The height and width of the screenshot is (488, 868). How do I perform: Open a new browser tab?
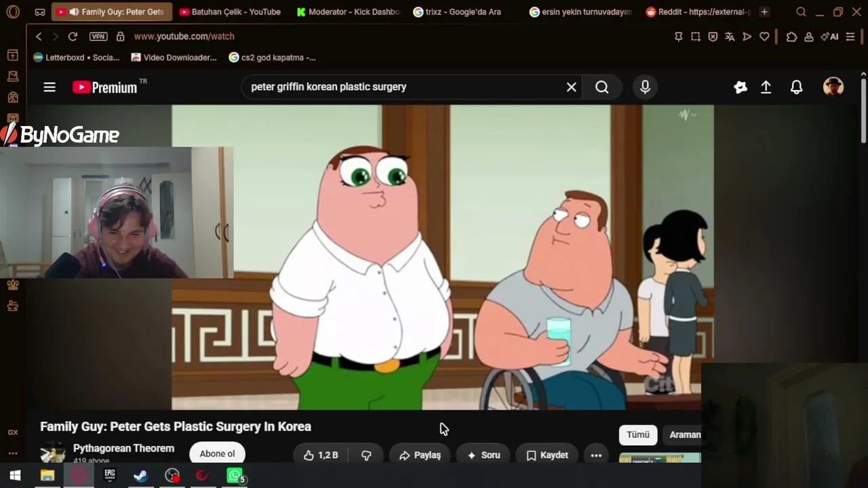(x=764, y=12)
